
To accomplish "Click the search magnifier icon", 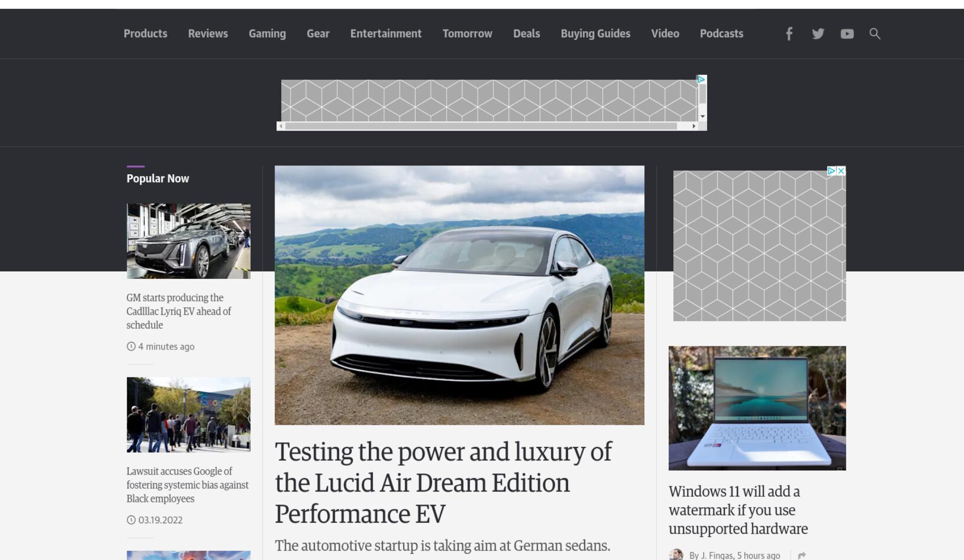I will tap(875, 34).
